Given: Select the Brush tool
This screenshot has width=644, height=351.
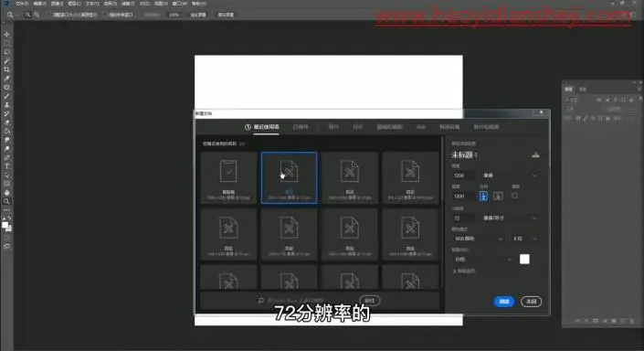Looking at the screenshot, I should 6,96.
